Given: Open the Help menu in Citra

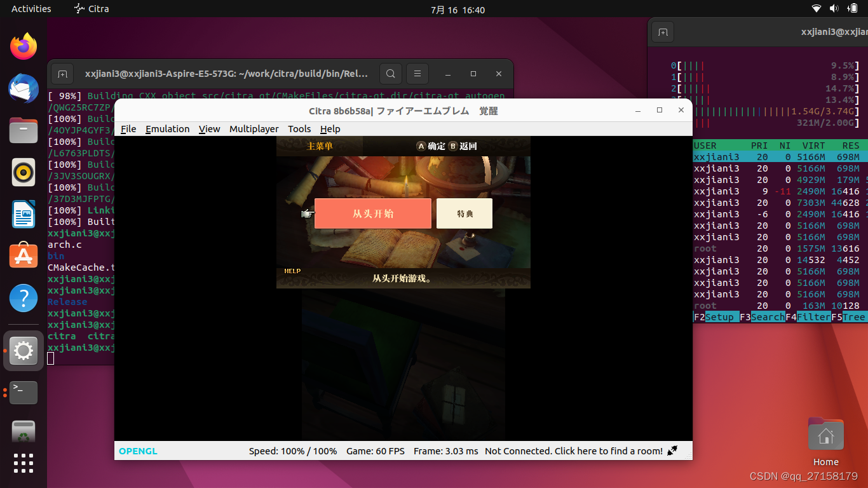Looking at the screenshot, I should tap(330, 129).
